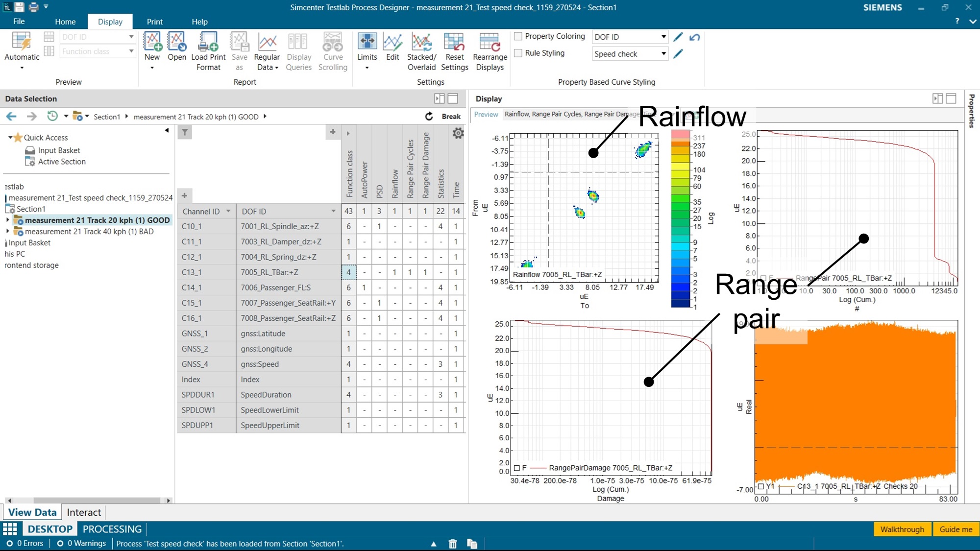
Task: Switch to the Print ribbon tab
Action: click(154, 22)
